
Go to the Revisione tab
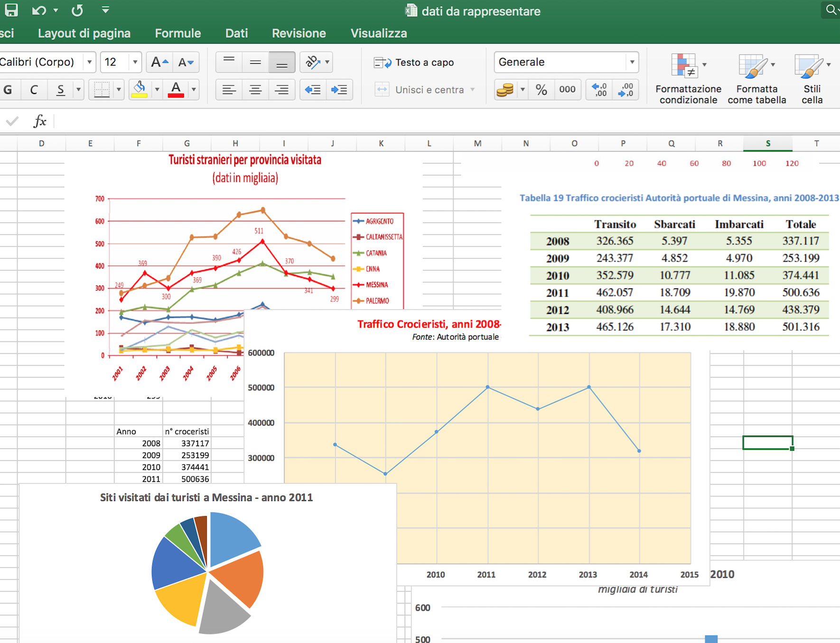[x=299, y=33]
